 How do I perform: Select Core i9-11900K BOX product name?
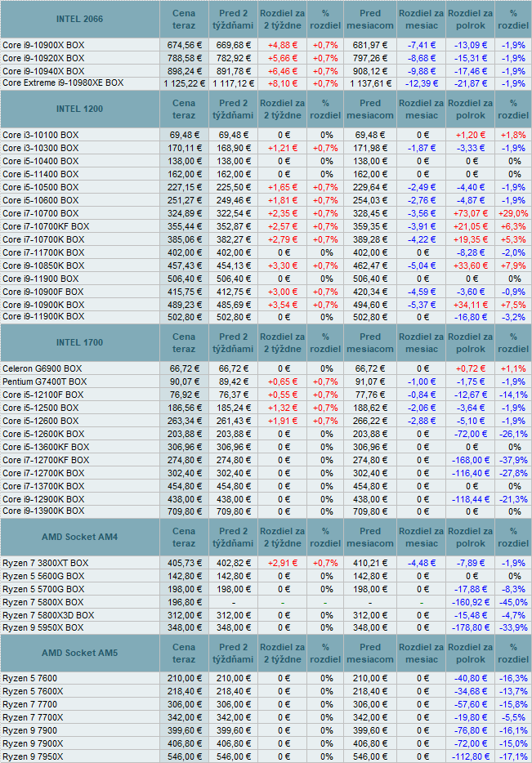43,317
